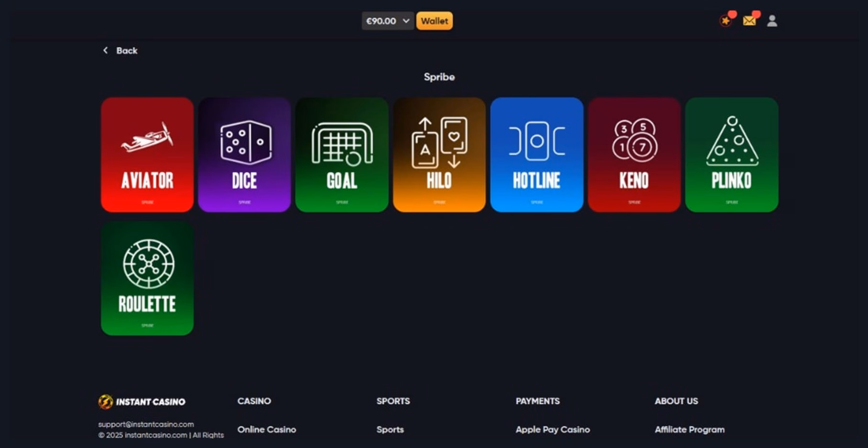
Task: Open the Aviator game tile
Action: tap(147, 155)
